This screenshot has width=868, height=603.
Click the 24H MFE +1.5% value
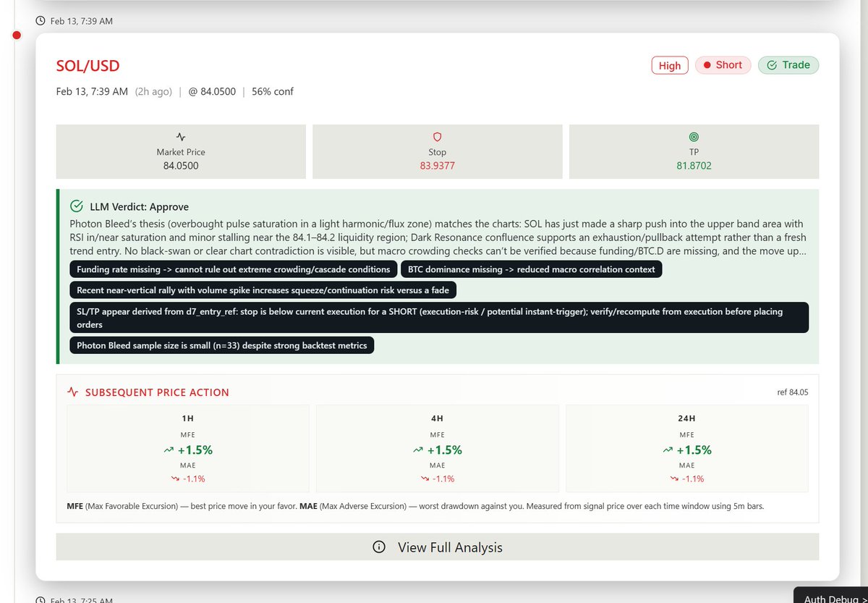point(694,450)
